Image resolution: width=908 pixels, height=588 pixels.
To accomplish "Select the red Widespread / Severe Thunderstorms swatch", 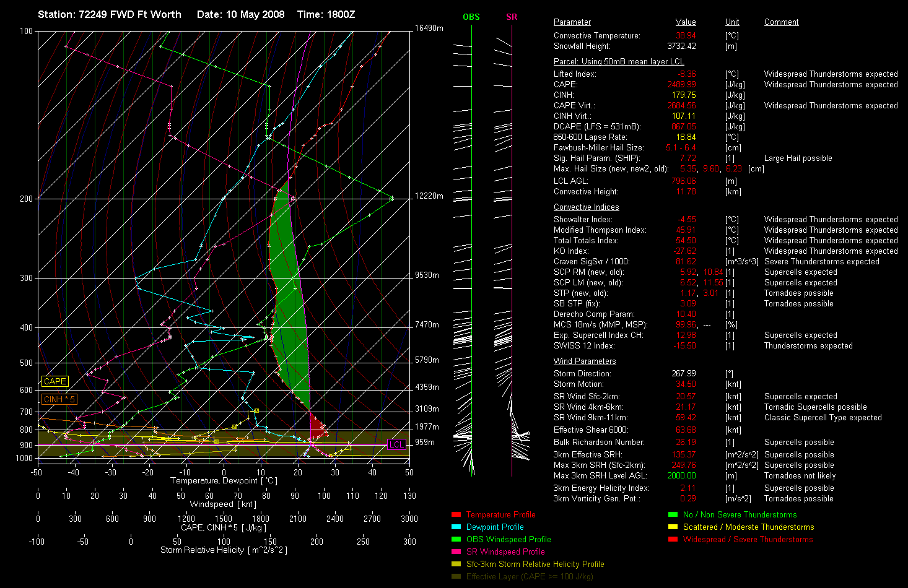I will (x=673, y=539).
